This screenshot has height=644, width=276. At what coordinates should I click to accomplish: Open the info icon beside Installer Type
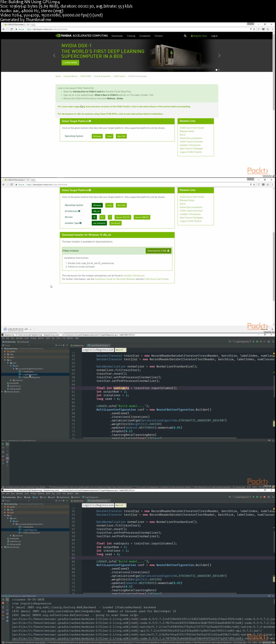pyautogui.click(x=80, y=223)
